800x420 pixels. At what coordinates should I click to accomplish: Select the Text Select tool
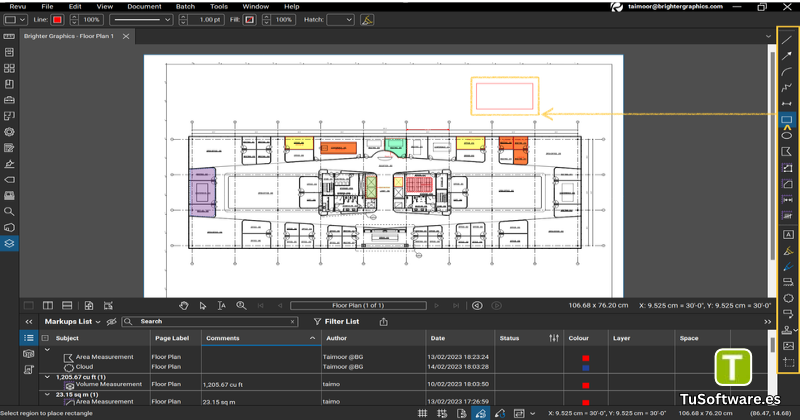click(x=221, y=306)
